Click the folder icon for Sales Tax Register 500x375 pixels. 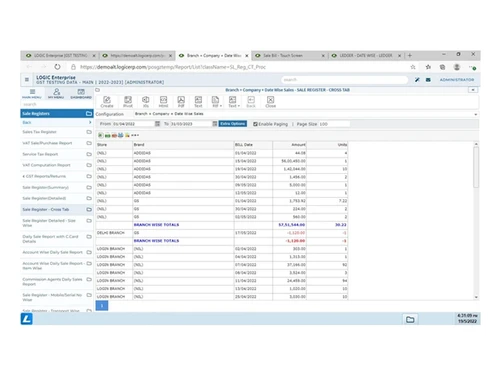click(89, 132)
